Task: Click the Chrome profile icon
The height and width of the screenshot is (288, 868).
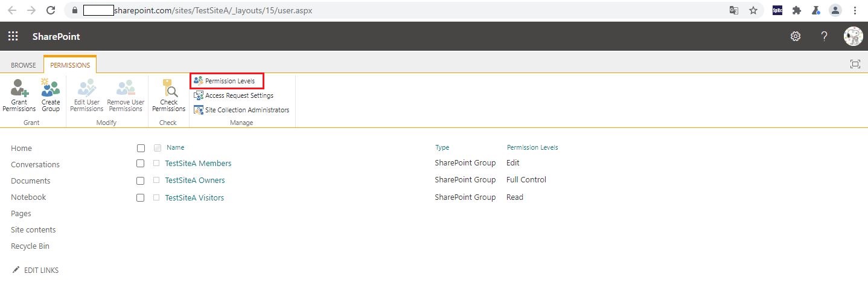Action: pos(835,10)
